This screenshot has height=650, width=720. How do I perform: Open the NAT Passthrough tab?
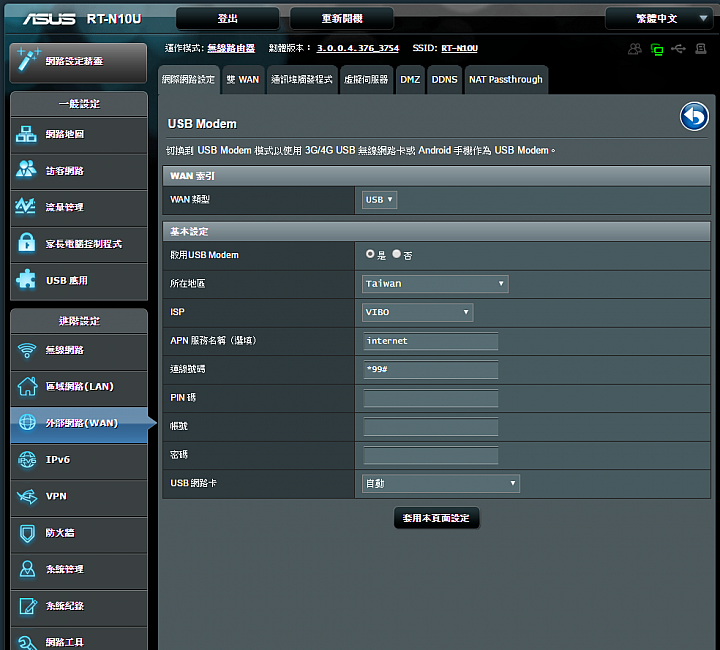point(506,79)
